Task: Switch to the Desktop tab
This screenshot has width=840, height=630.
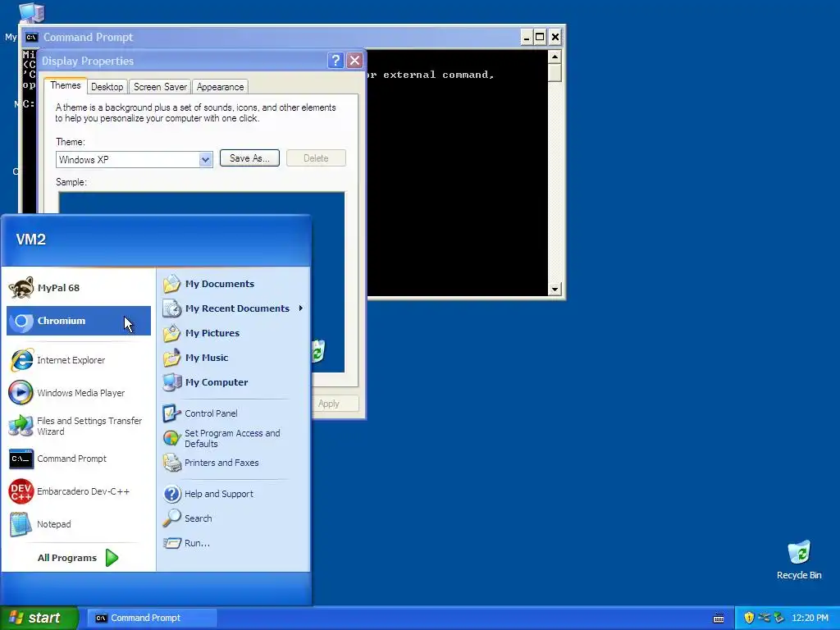Action: click(107, 87)
